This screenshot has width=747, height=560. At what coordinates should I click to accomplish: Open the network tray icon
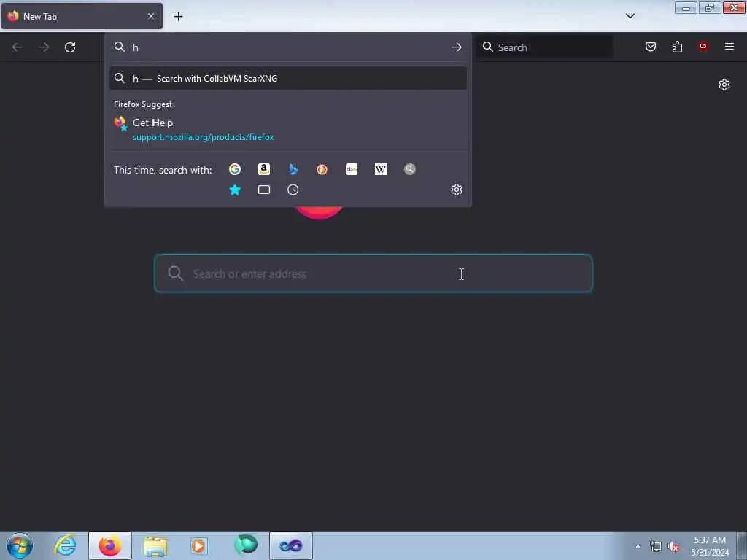(656, 547)
